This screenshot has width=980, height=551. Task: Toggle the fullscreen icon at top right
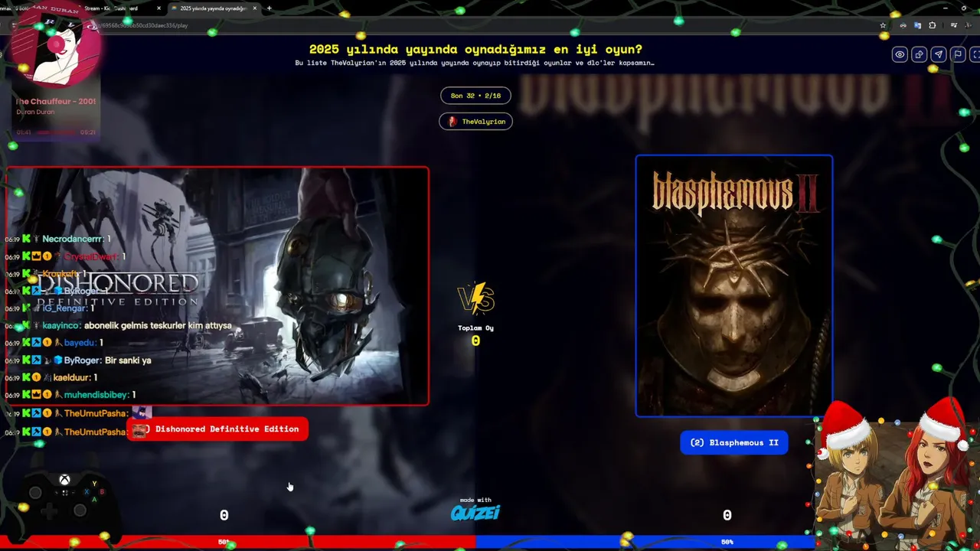(x=975, y=54)
